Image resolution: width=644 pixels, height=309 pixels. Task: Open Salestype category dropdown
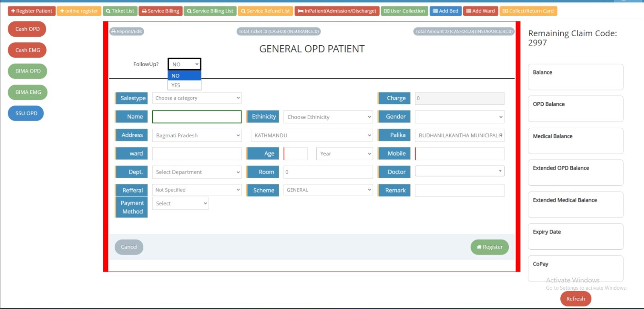tap(197, 98)
